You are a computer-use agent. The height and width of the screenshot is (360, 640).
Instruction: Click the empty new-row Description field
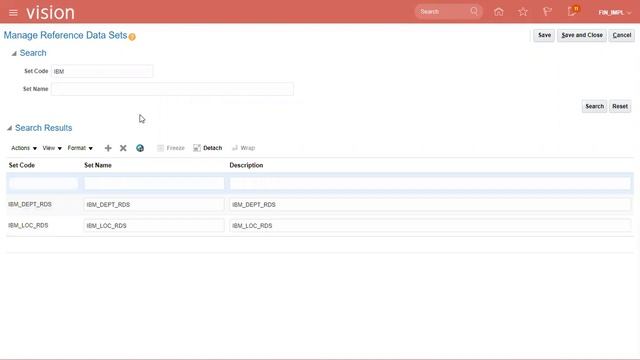pyautogui.click(x=430, y=183)
